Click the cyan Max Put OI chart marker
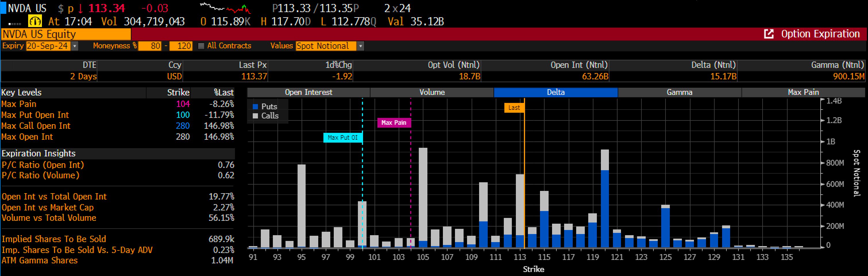The image size is (868, 276). click(343, 137)
